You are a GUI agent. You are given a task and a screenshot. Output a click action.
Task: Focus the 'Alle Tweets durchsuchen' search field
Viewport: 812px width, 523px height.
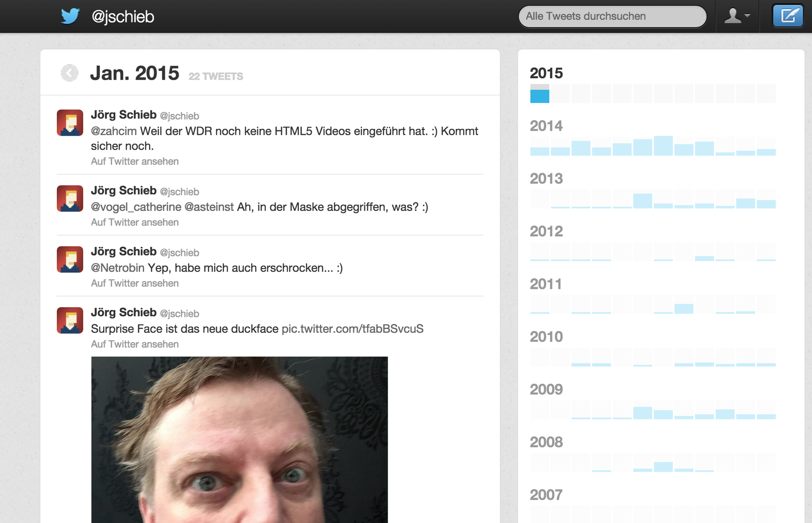(613, 16)
